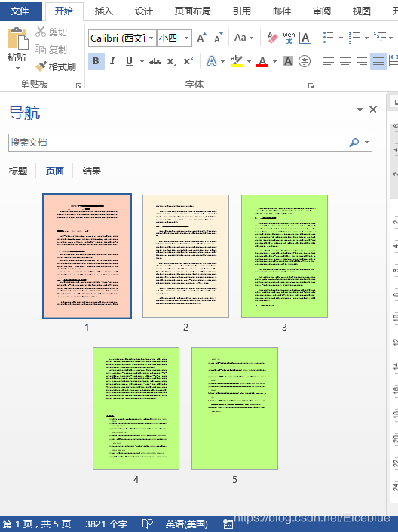Screen dimensions: 398x532
Task: Switch to the 页面布局 ribbon tab
Action: 192,11
